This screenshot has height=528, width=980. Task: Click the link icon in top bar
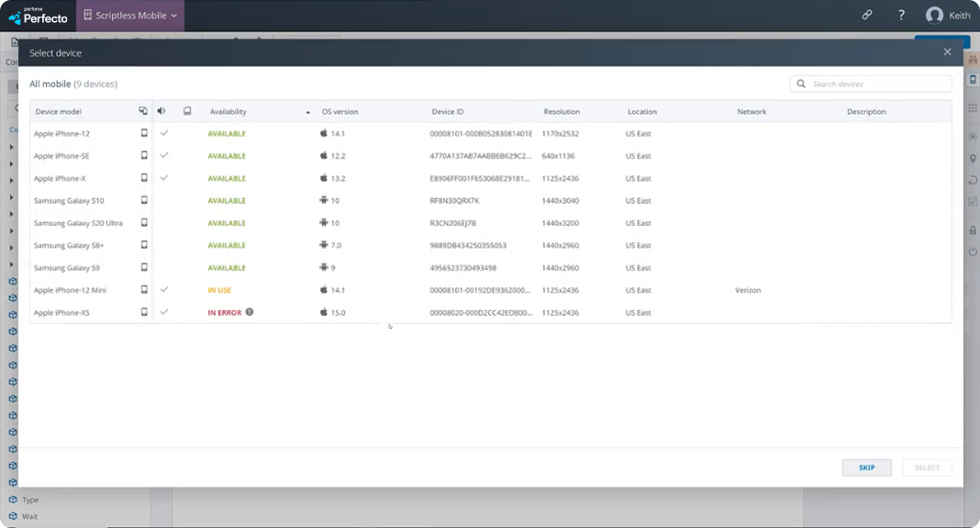[x=867, y=15]
